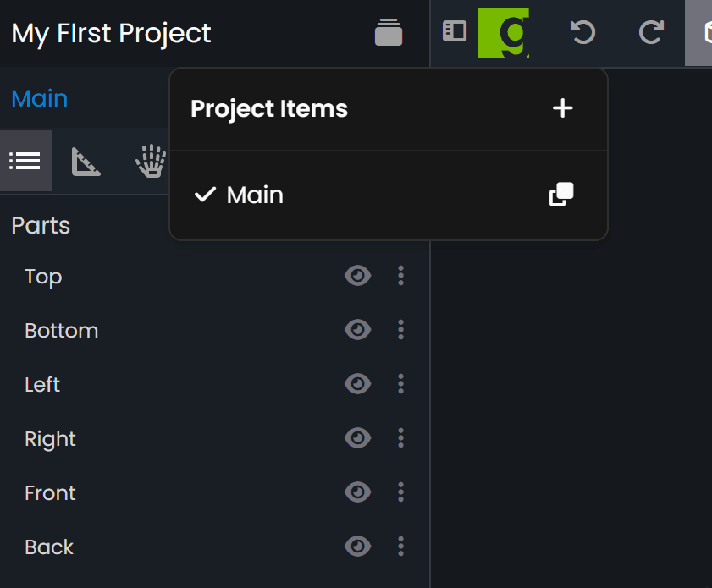
Task: Select the layers list view icon
Action: tap(25, 160)
